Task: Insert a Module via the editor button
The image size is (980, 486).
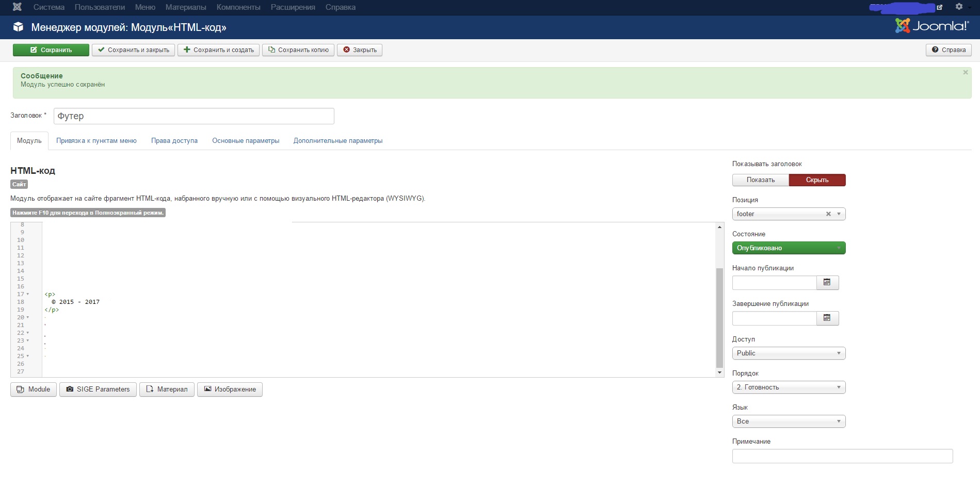Action: click(34, 390)
